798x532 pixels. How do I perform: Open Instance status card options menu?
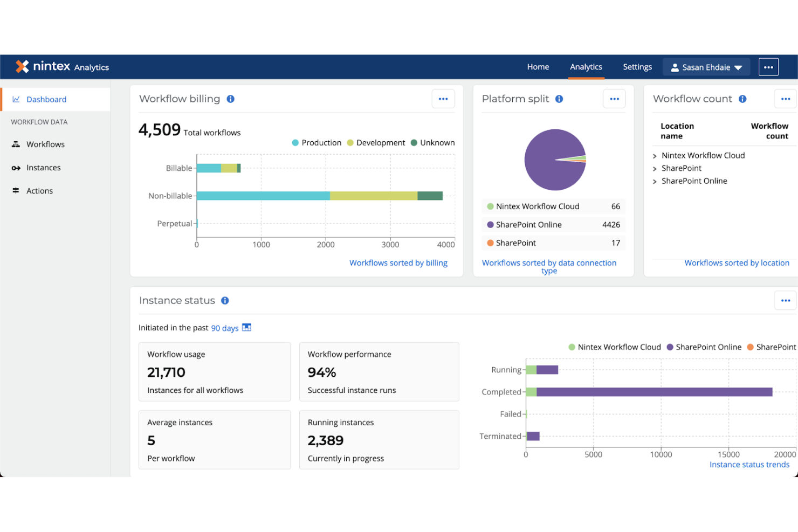tap(786, 301)
